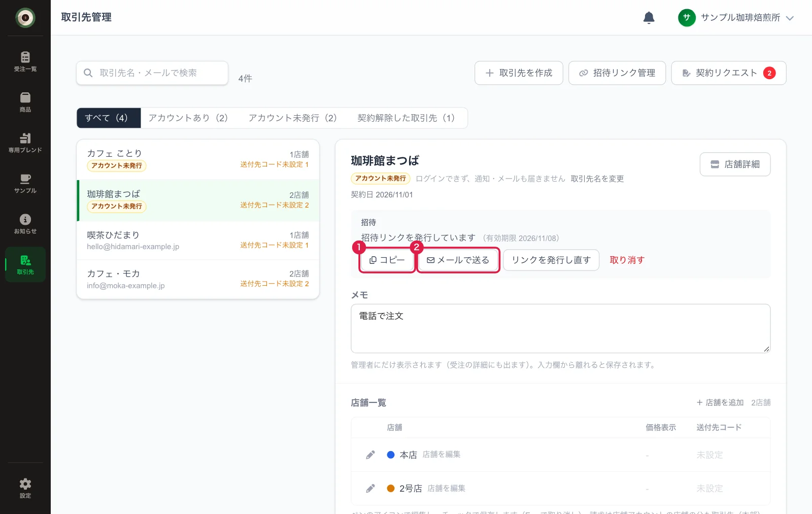Screen dimensions: 812x514
Task: Click 取引先を作成 button
Action: pyautogui.click(x=519, y=73)
